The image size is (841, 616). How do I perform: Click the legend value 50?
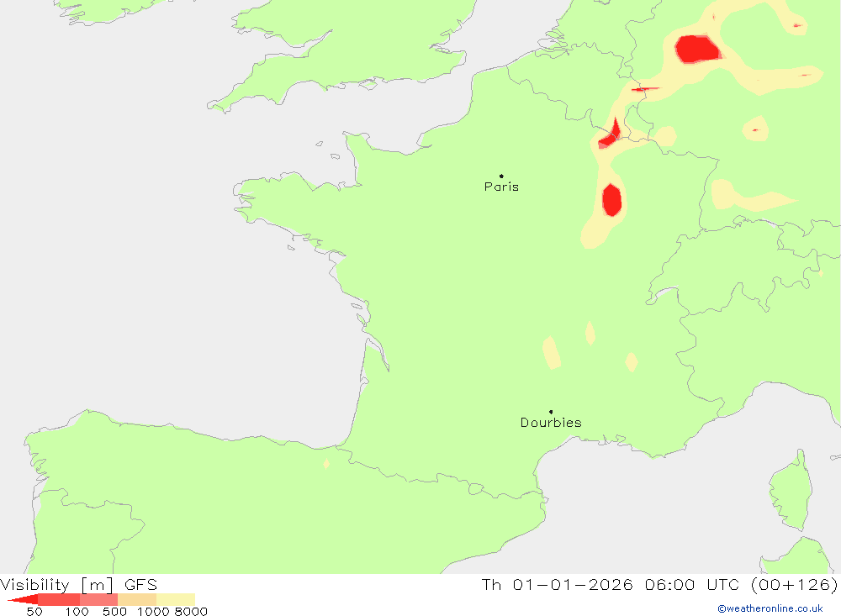34,612
